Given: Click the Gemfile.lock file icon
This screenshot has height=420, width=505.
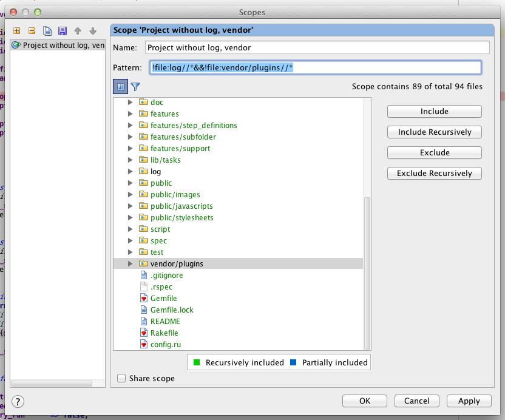Looking at the screenshot, I should pyautogui.click(x=144, y=310).
